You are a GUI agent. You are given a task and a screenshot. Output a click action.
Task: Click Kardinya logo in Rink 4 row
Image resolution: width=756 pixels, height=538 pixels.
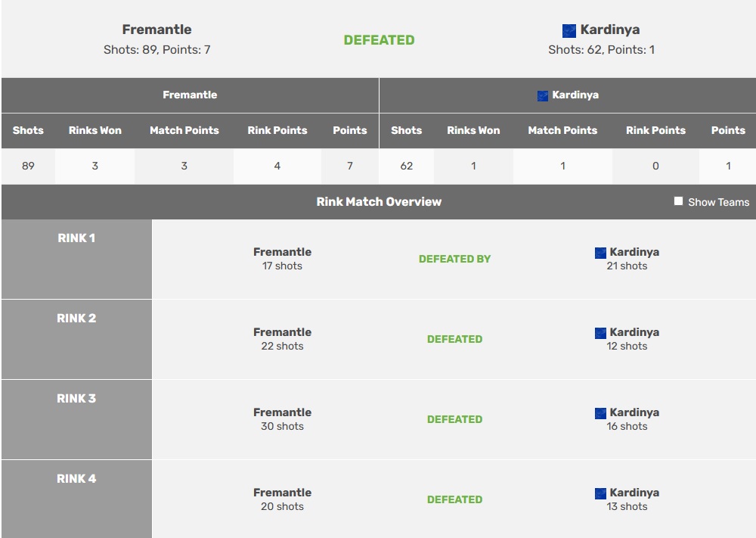click(600, 493)
